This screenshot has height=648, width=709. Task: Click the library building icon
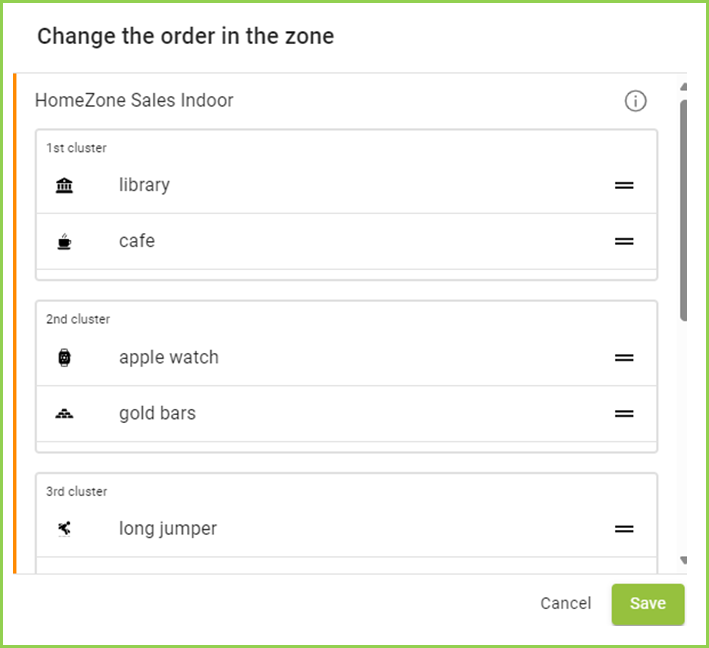65,185
